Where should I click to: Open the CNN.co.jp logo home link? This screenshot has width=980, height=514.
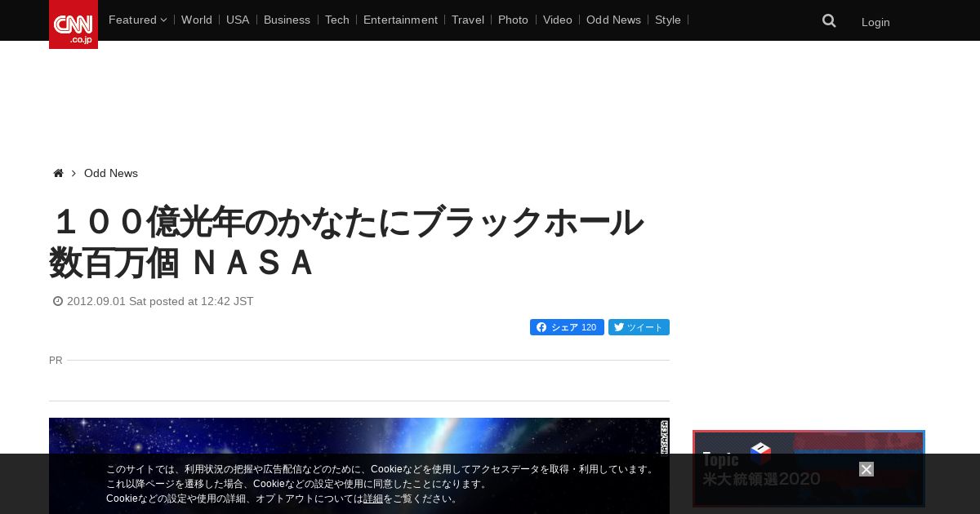point(73,24)
